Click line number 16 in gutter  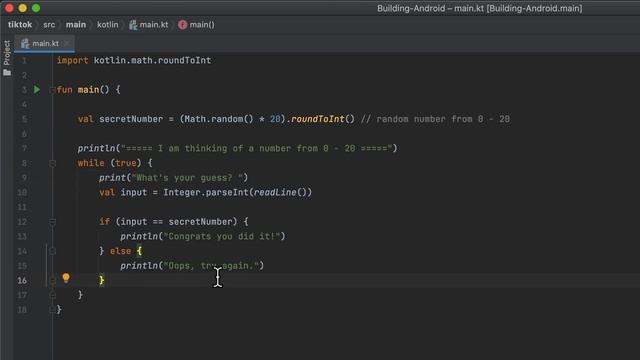tap(22, 280)
